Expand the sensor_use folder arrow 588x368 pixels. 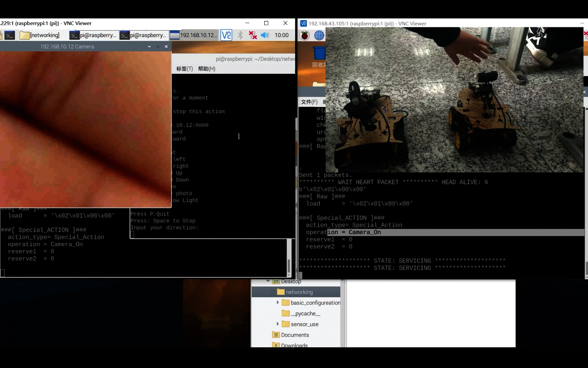278,324
